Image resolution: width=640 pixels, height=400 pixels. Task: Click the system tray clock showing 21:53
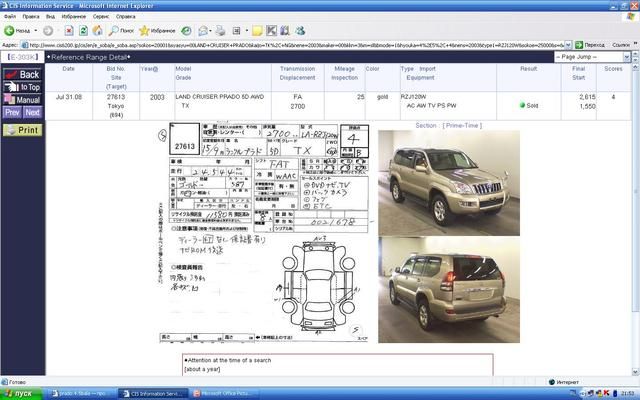[628, 393]
